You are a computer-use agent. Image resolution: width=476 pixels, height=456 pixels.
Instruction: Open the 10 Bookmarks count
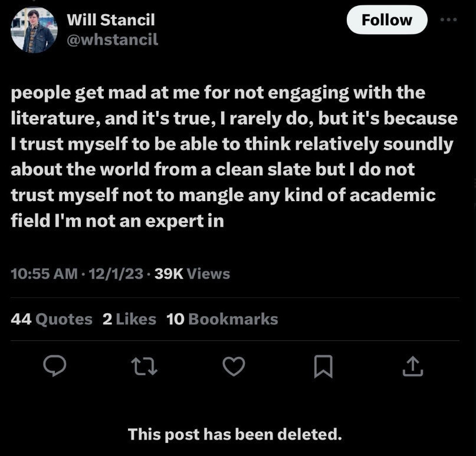coord(222,319)
